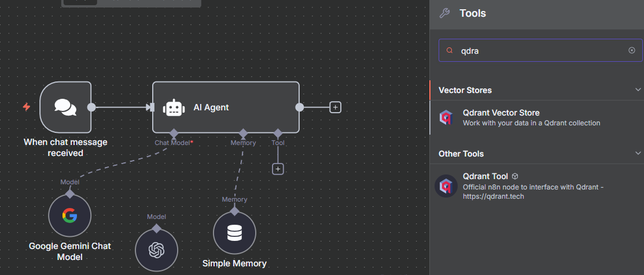Choose Qdrant Tool from Other Tools
644x275 pixels.
pos(485,177)
